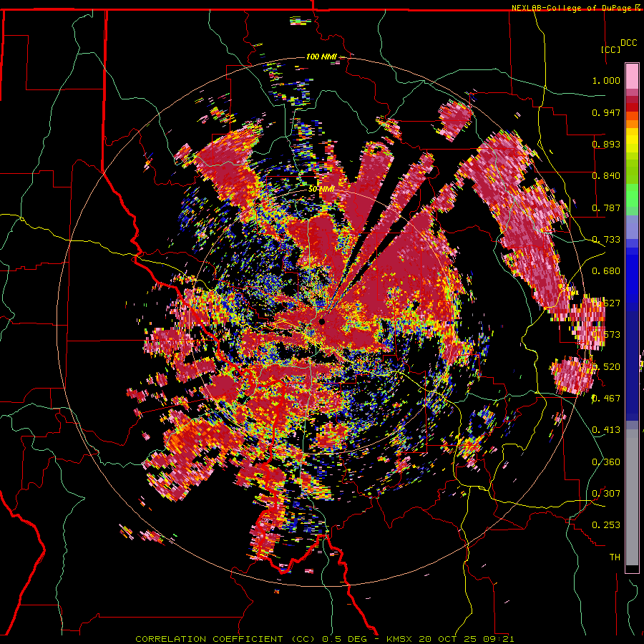The image size is (644, 644).
Task: Click the yellow color bar segment
Action: (x=632, y=141)
